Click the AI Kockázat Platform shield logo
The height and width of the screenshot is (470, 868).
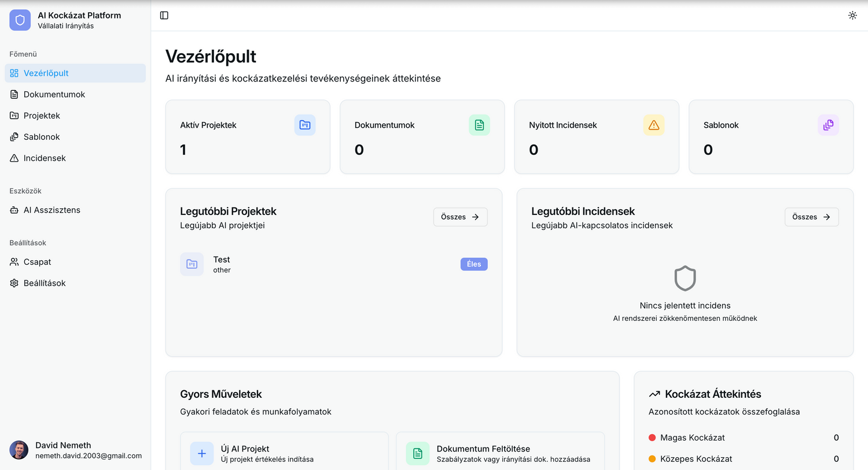(x=20, y=20)
